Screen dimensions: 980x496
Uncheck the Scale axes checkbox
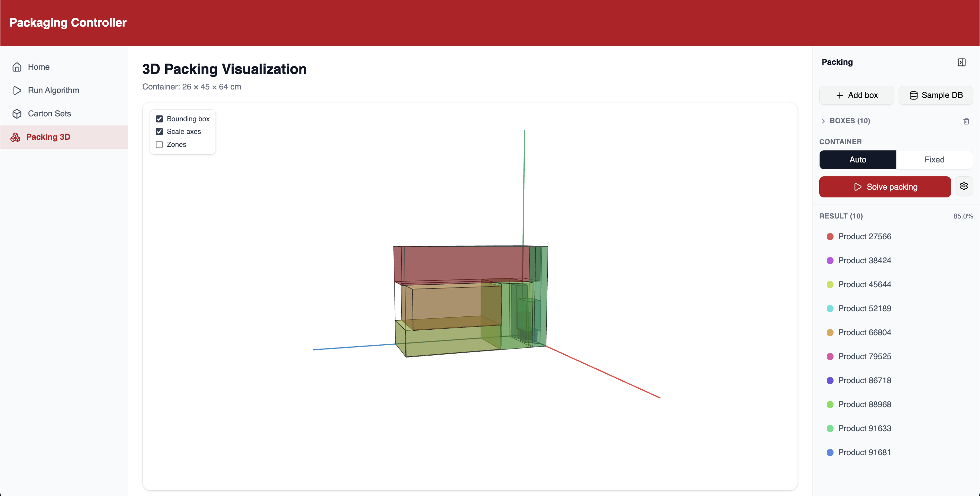coord(159,131)
